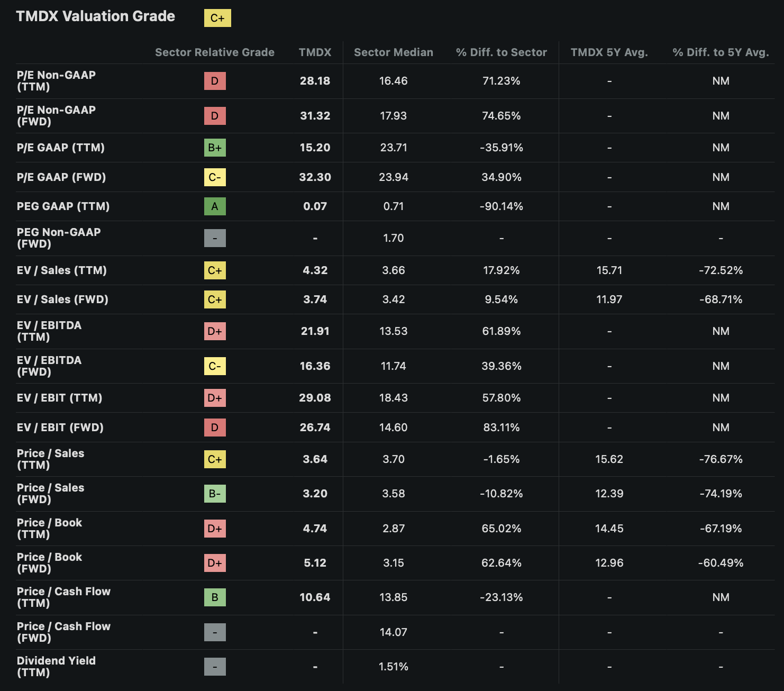
Task: Click the 5Y average value 15.71
Action: [609, 270]
